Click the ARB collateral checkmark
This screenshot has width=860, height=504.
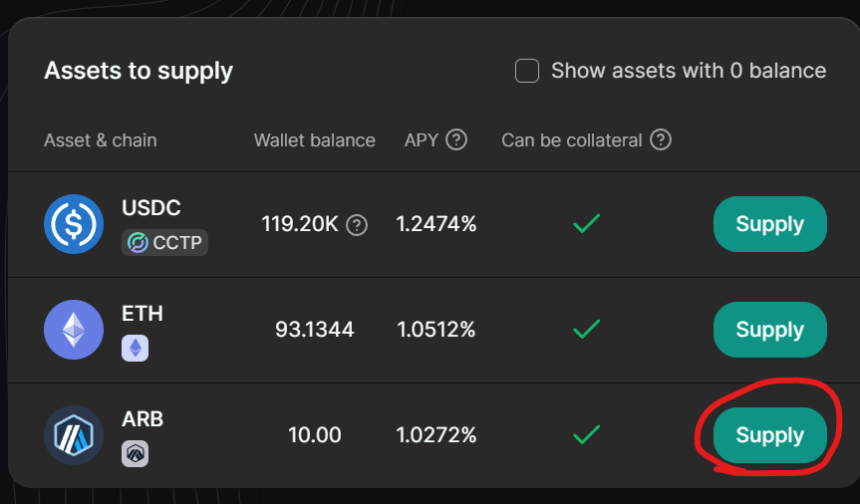(586, 434)
